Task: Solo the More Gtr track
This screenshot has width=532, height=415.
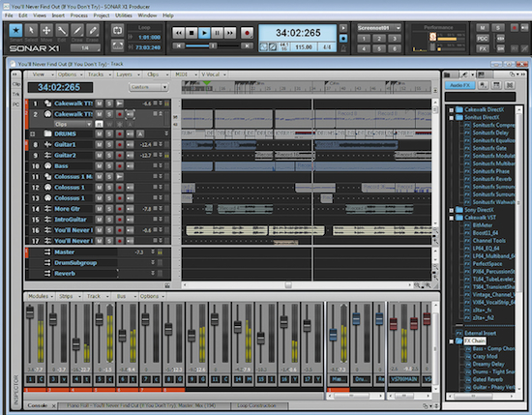Action: point(109,209)
